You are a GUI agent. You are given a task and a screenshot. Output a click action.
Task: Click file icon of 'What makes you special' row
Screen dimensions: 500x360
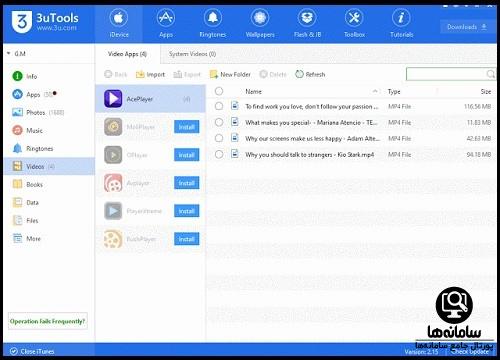pyautogui.click(x=235, y=122)
